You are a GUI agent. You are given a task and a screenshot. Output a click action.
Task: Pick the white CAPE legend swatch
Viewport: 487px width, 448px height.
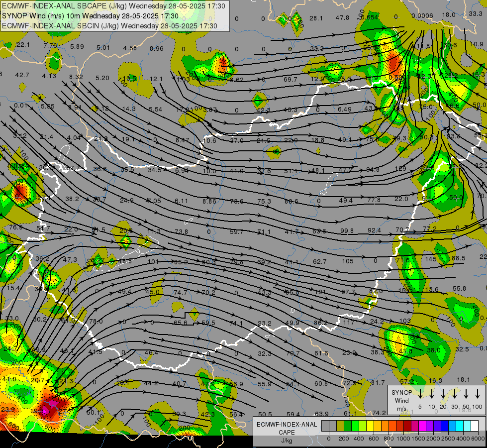click(474, 426)
